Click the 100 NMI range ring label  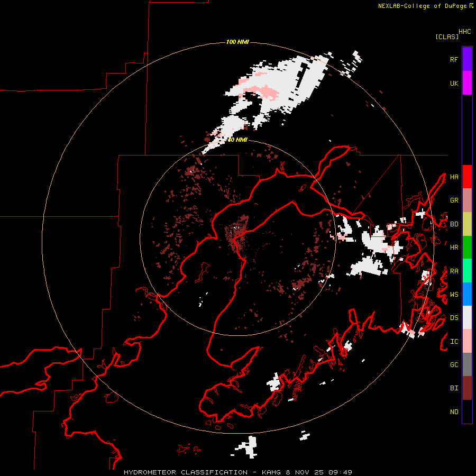point(237,42)
